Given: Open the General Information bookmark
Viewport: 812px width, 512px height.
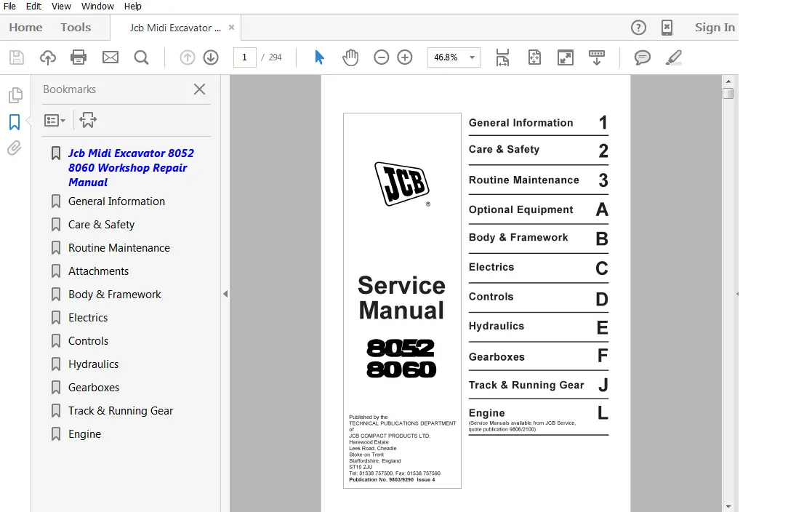Looking at the screenshot, I should (116, 201).
